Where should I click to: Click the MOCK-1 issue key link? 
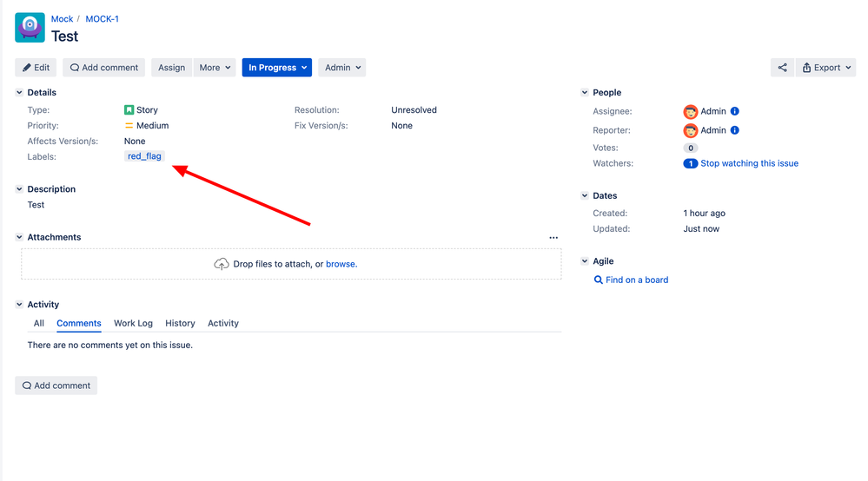click(102, 19)
